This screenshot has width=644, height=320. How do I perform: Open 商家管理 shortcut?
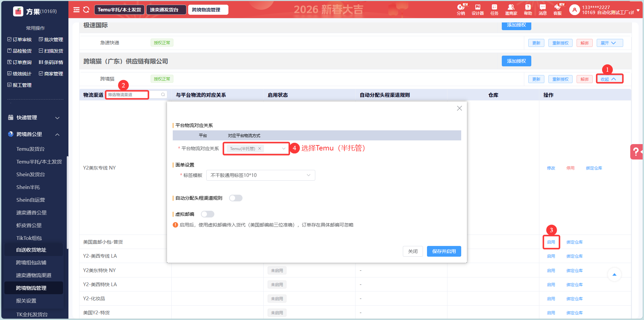point(51,74)
